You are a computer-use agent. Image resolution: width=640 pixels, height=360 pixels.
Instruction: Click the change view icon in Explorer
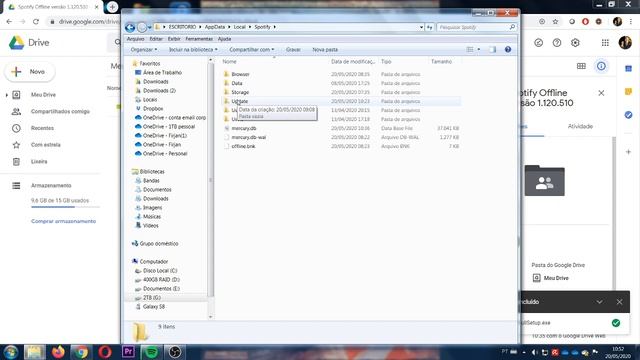tap(470, 49)
